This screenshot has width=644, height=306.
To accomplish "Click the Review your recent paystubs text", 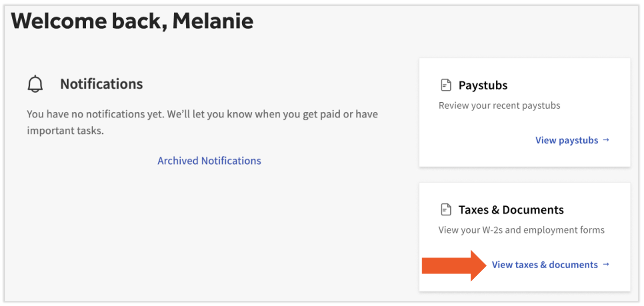I will click(x=499, y=105).
